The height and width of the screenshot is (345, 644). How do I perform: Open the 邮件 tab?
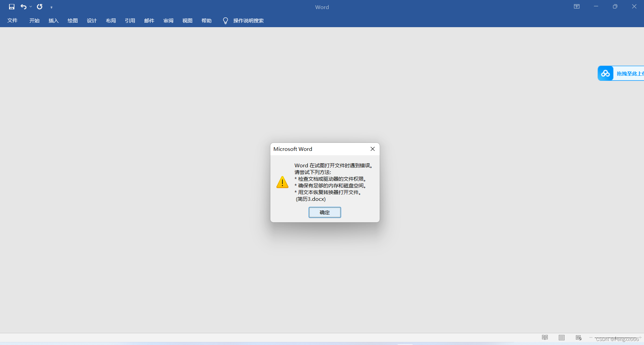149,20
